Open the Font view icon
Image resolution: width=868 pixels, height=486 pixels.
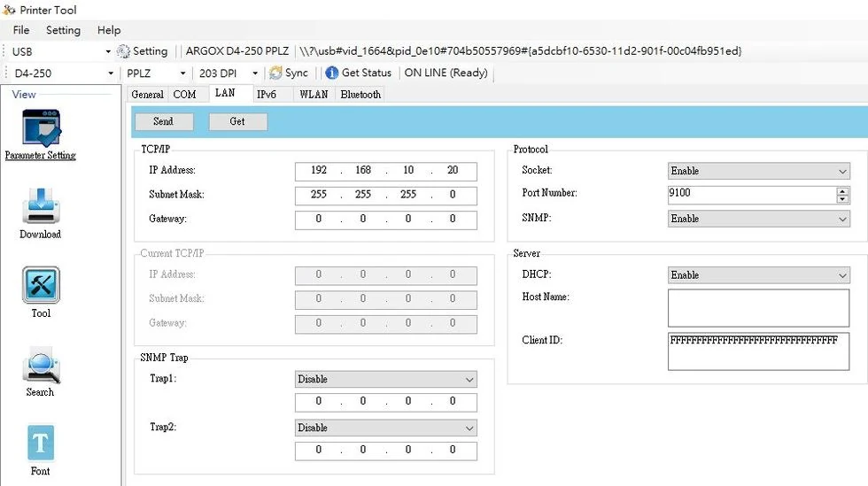coord(41,443)
